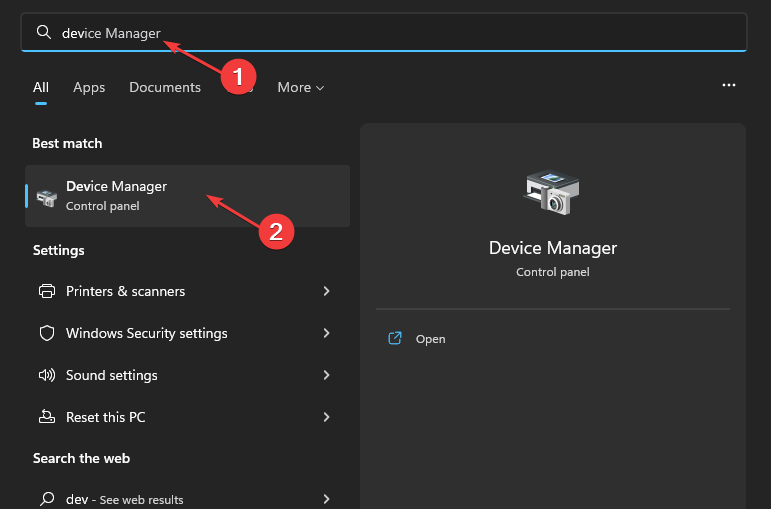Click the search magnifier icon
Image resolution: width=771 pixels, height=509 pixels.
coord(44,32)
